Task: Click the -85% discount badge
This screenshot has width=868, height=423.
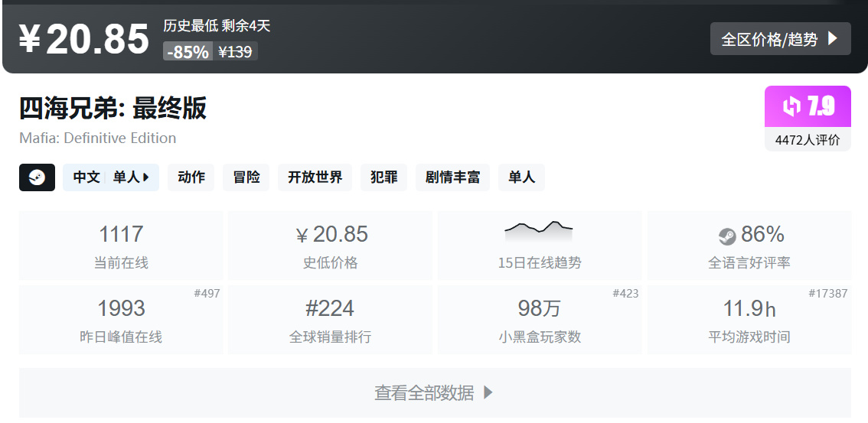Action: 188,51
